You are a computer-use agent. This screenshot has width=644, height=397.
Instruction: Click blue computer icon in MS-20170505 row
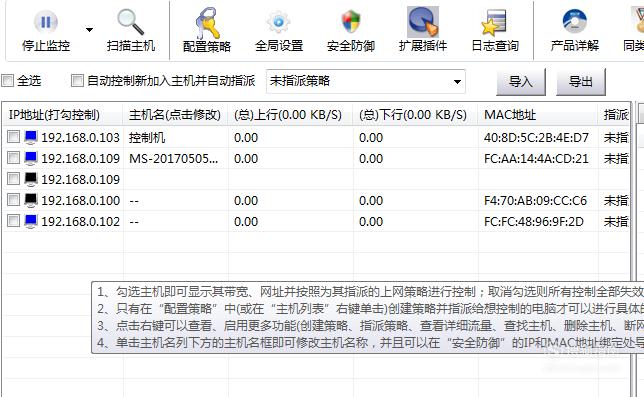tap(31, 158)
